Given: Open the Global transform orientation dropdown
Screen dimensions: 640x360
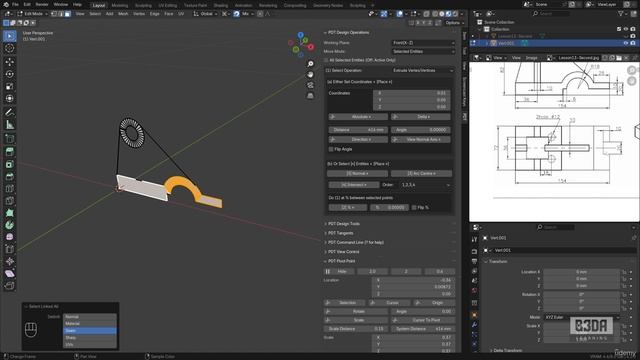Looking at the screenshot, I should coord(205,14).
